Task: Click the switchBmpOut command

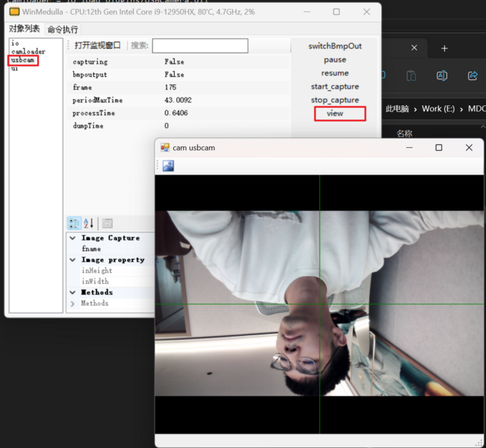Action: click(334, 46)
